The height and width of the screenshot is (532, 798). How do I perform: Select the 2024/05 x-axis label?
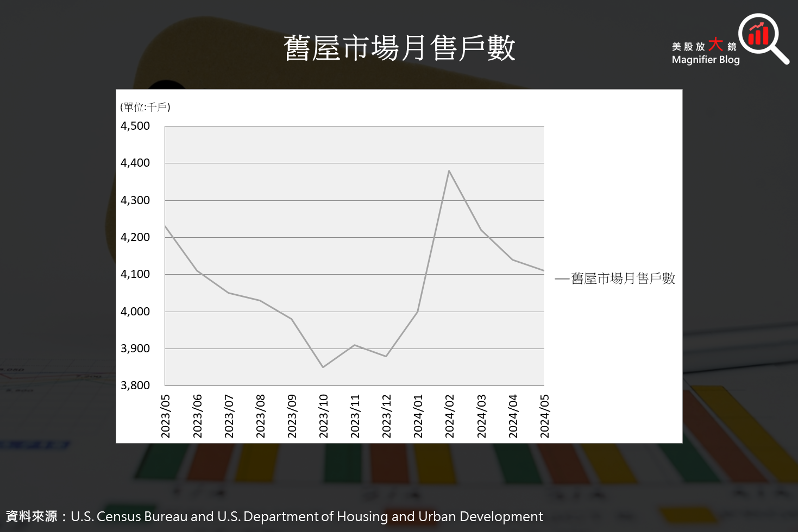(544, 416)
